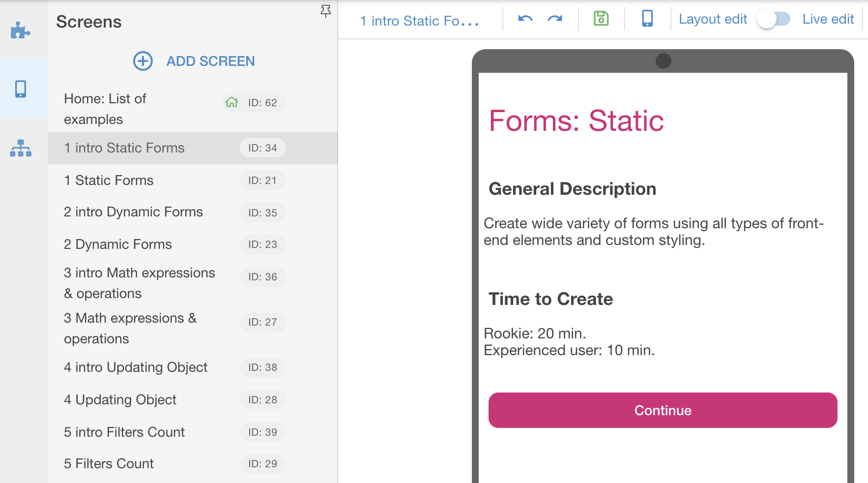Click the 'ID: 23' badge

pos(262,244)
